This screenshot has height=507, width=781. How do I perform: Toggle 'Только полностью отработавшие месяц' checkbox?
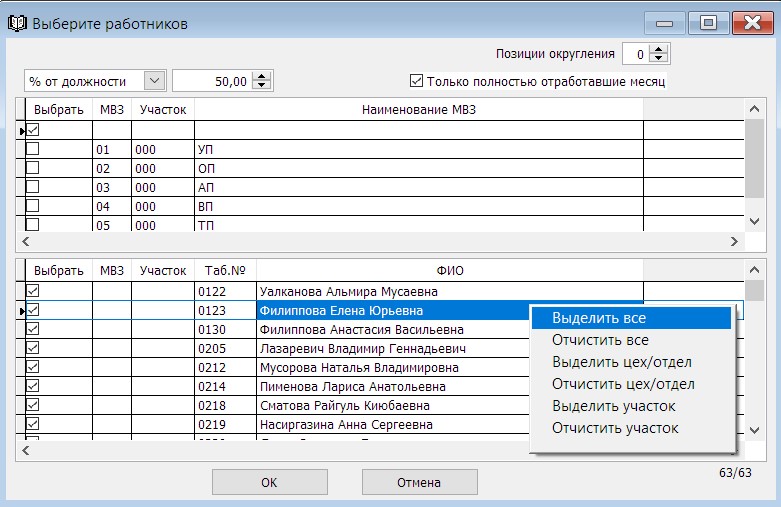[417, 81]
